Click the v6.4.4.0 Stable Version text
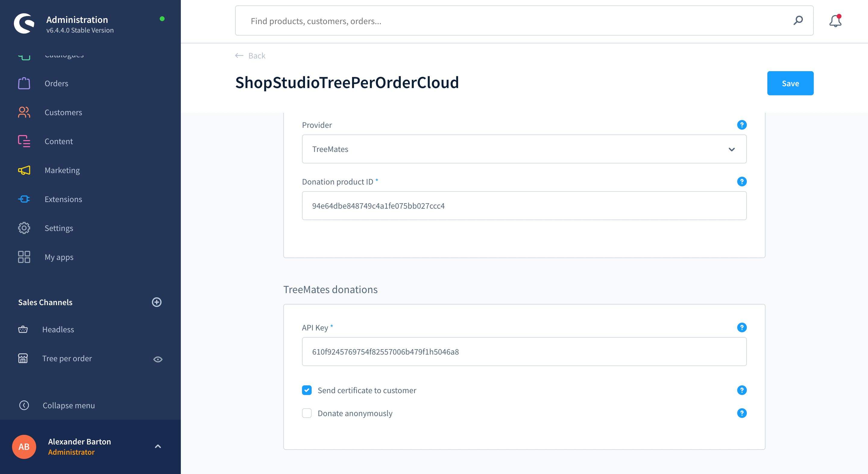The width and height of the screenshot is (868, 474). coord(80,30)
